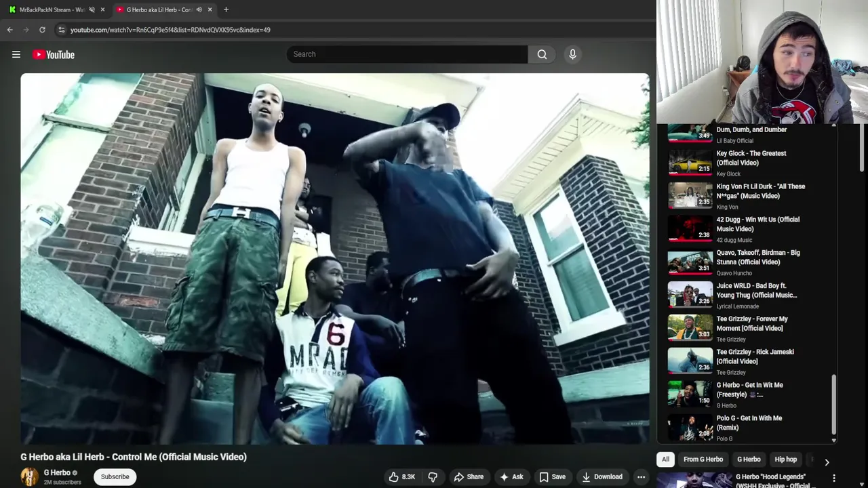Play King Von All These N**gas thumbnail
Screen dimensions: 868x488
coord(690,196)
